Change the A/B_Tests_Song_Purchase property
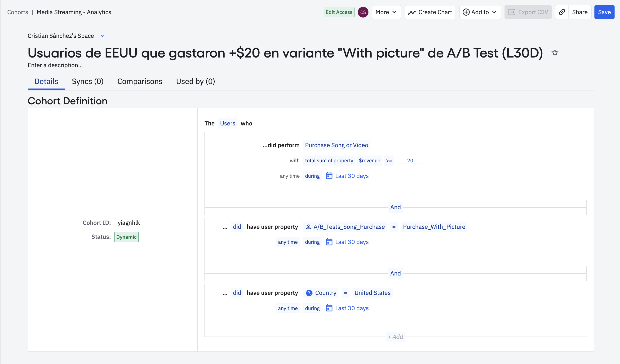The width and height of the screenshot is (620, 364). pos(345,227)
